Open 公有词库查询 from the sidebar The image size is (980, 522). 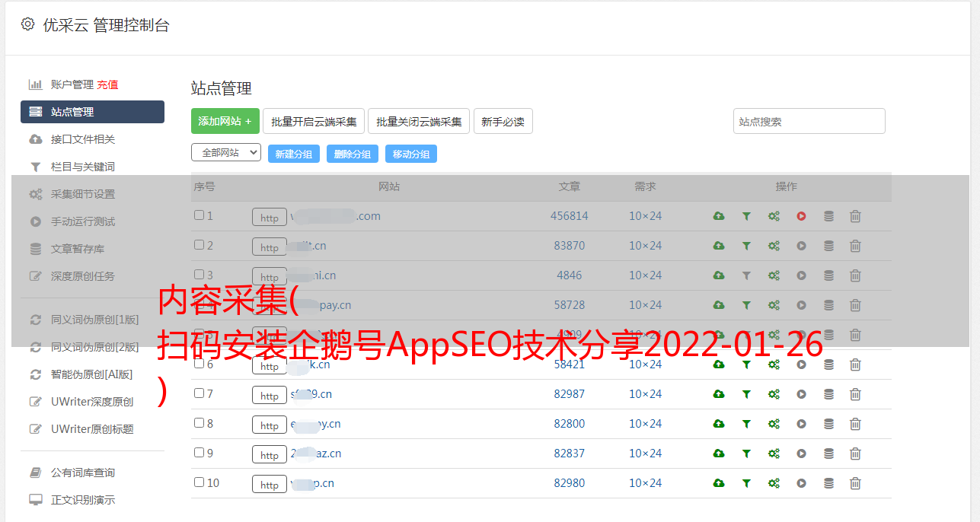(82, 473)
